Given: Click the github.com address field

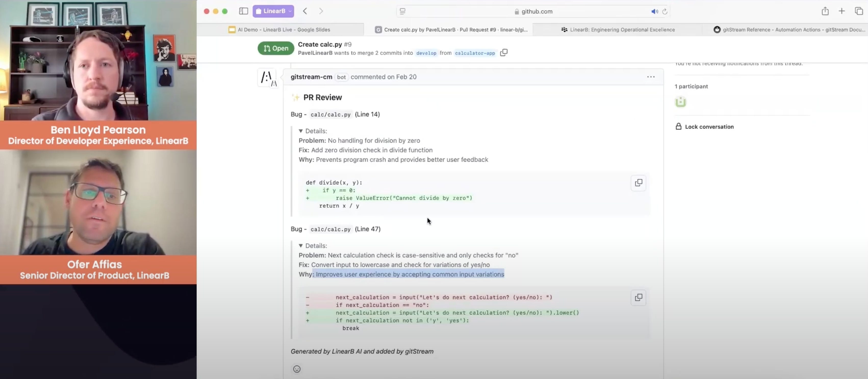Looking at the screenshot, I should (533, 11).
